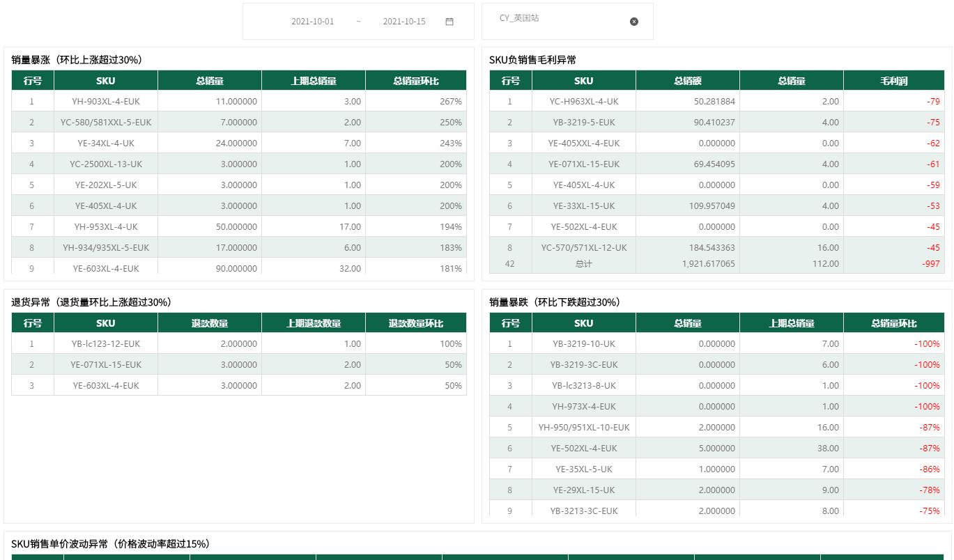Click the 194% growth value

[x=451, y=227]
